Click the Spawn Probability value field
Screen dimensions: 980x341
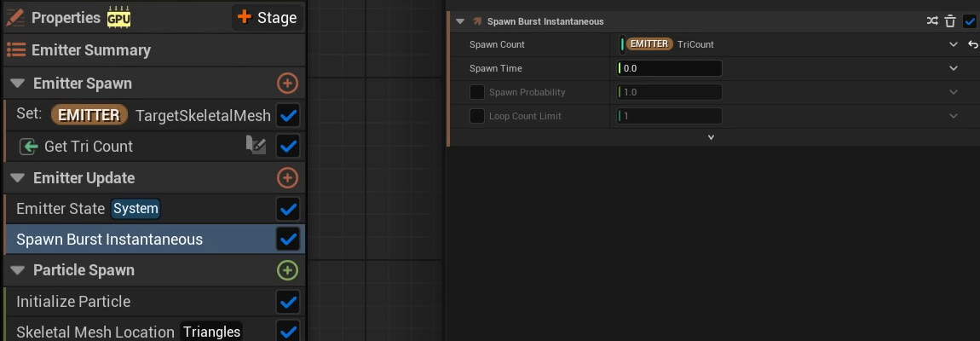click(x=669, y=92)
